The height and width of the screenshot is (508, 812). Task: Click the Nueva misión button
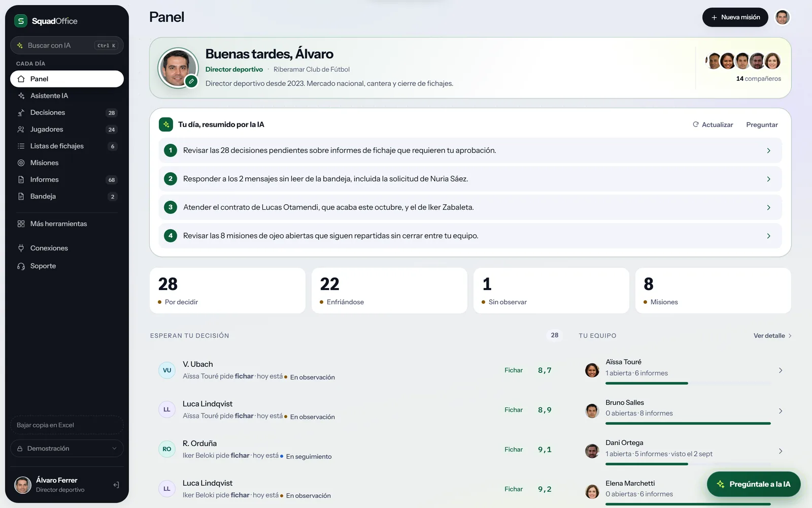click(x=735, y=17)
